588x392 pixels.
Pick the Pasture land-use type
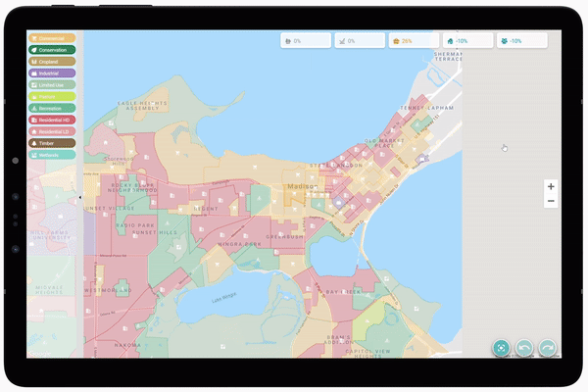52,96
